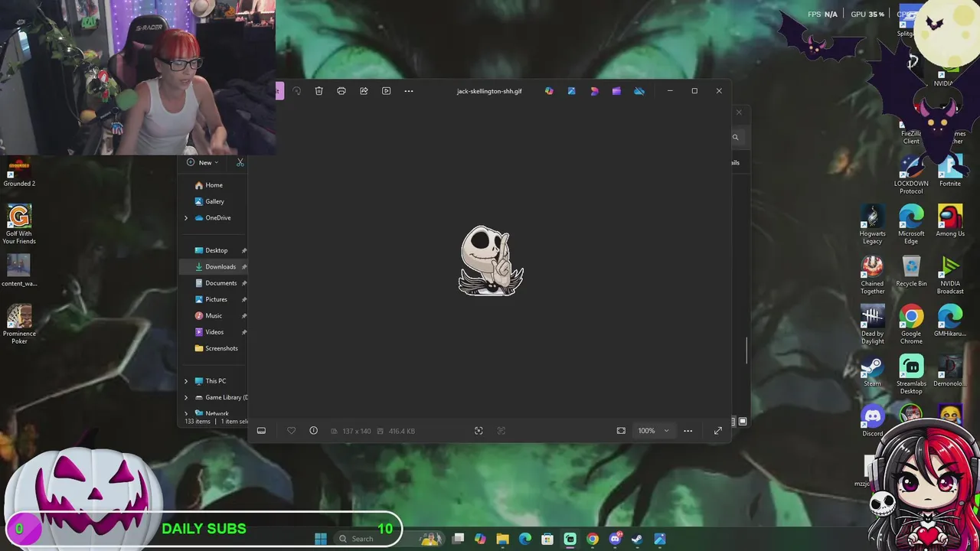Open Chained Together desktop shortcut
The image size is (980, 551).
[872, 275]
